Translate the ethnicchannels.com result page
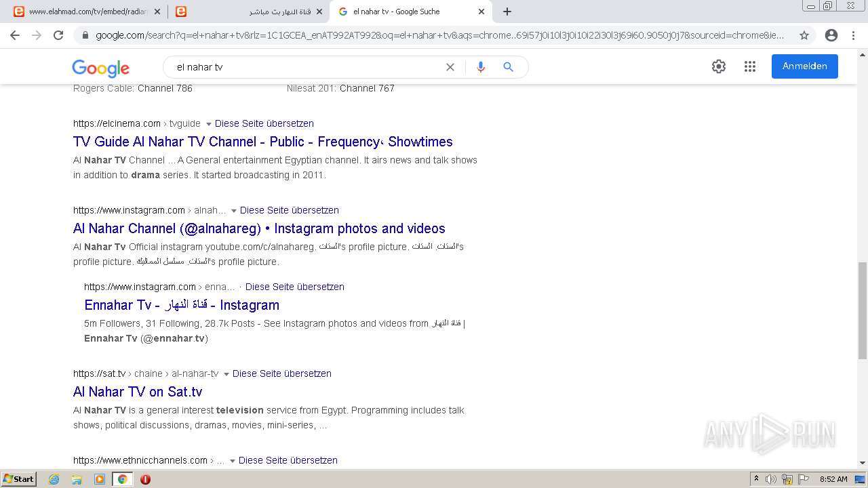The height and width of the screenshot is (488, 868). click(288, 460)
